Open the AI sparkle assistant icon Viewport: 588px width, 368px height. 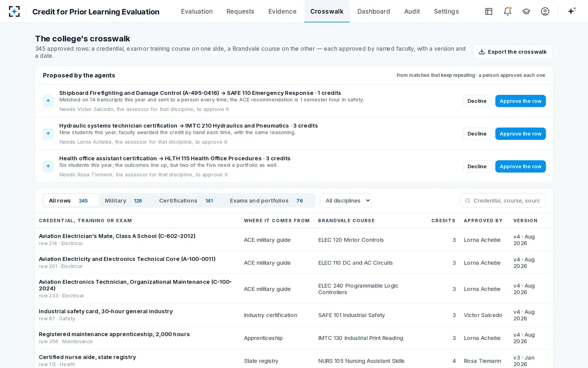point(572,11)
